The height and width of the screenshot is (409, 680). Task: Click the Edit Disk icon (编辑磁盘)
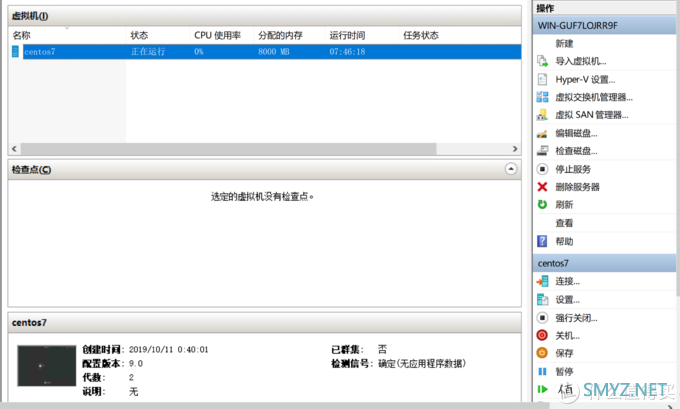(542, 134)
